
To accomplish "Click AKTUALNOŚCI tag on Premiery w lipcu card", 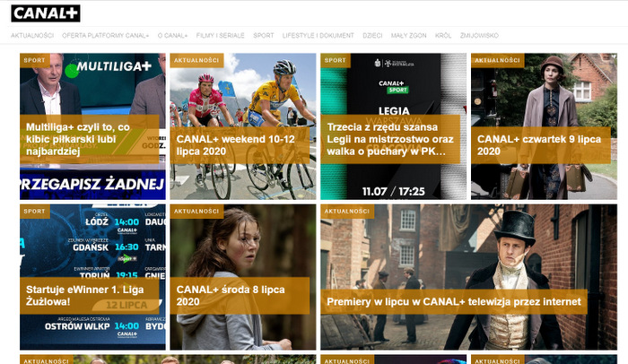I will click(347, 212).
